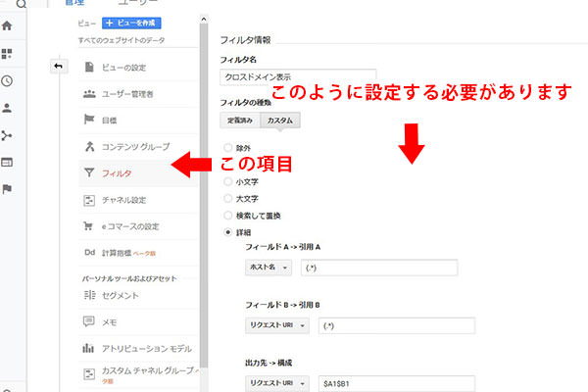Open the field B リクエスト URI dropdown
Screen dimensions: 588x392
click(x=277, y=326)
